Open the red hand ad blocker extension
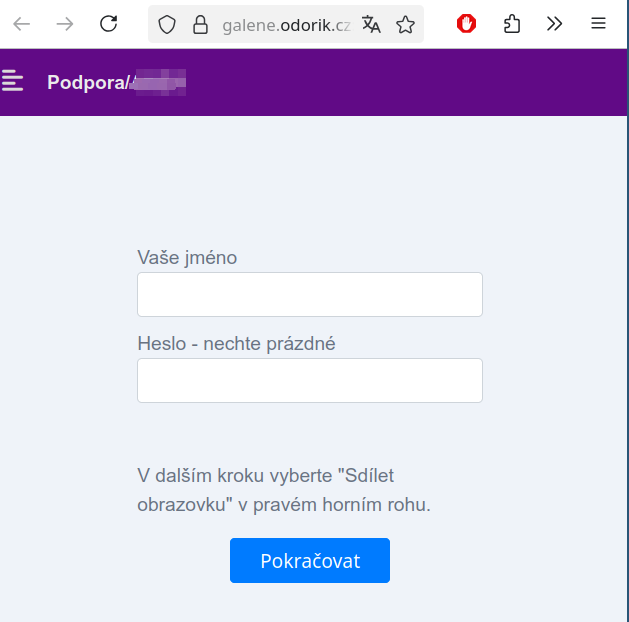 pos(466,24)
